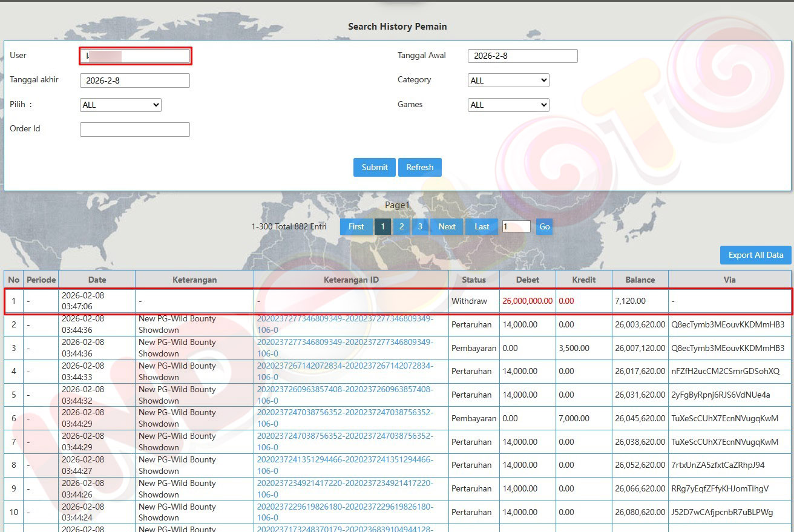The image size is (794, 532).
Task: Open the Games dropdown
Action: [x=508, y=105]
